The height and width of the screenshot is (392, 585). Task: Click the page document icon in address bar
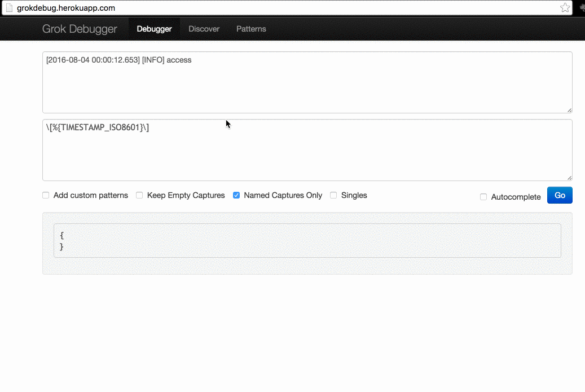point(10,8)
